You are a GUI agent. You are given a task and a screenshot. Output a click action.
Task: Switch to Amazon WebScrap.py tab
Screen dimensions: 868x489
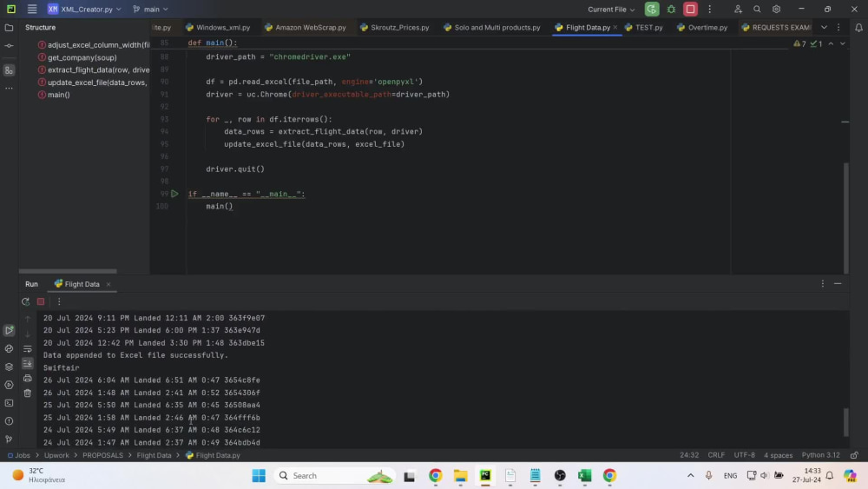click(x=306, y=28)
